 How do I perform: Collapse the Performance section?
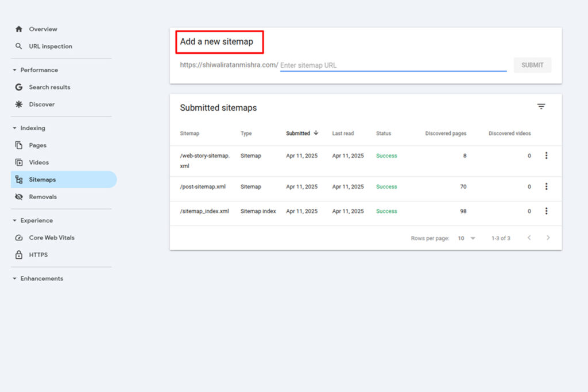point(14,70)
